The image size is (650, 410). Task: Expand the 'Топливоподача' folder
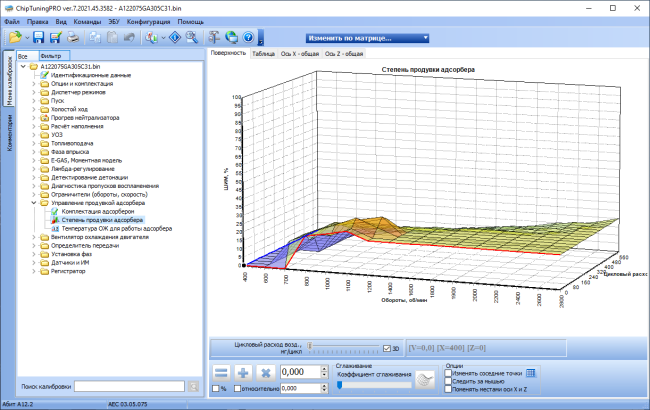click(x=34, y=143)
